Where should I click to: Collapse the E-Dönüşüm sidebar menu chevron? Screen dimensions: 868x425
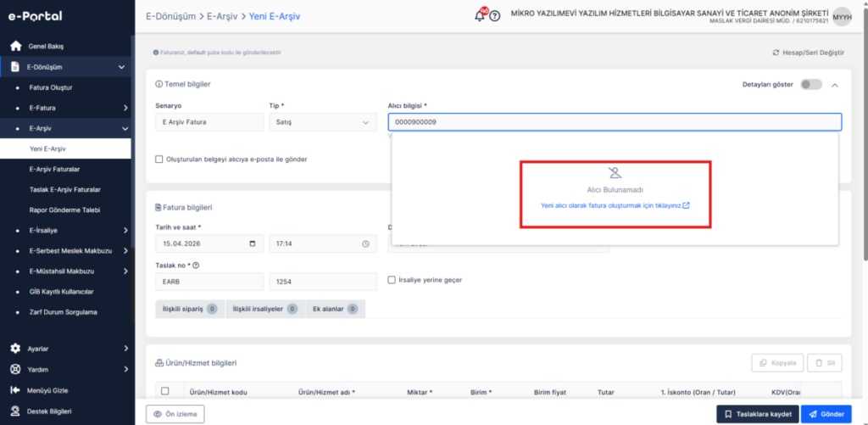coord(122,68)
